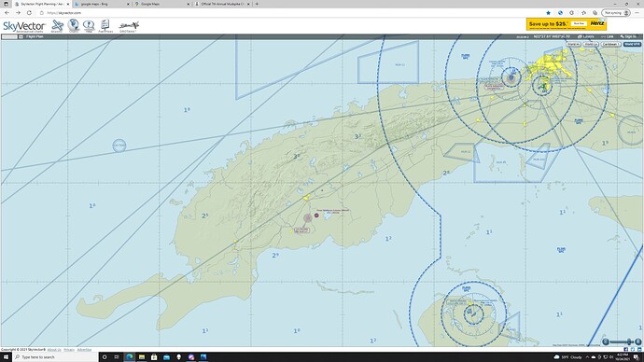Click the purple airport marker on the map
This screenshot has width=644, height=362.
coord(316,216)
